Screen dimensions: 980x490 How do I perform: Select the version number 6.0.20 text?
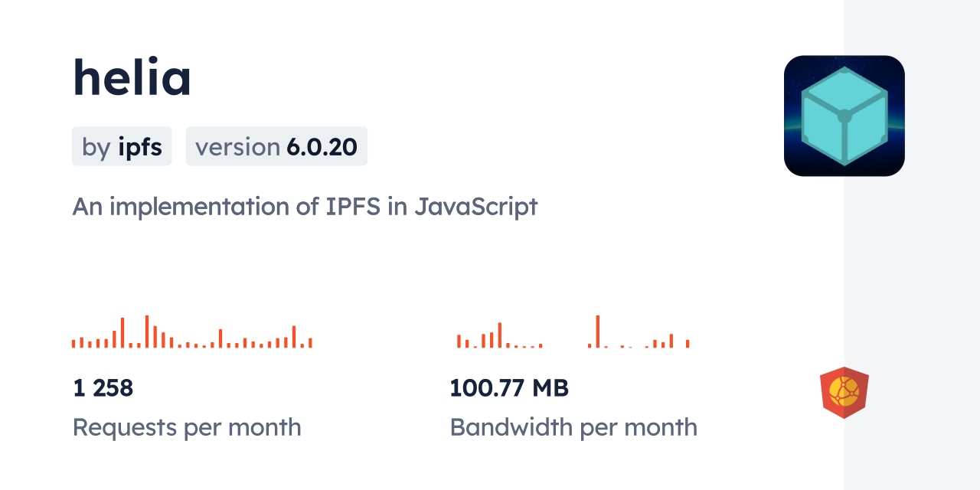[321, 146]
